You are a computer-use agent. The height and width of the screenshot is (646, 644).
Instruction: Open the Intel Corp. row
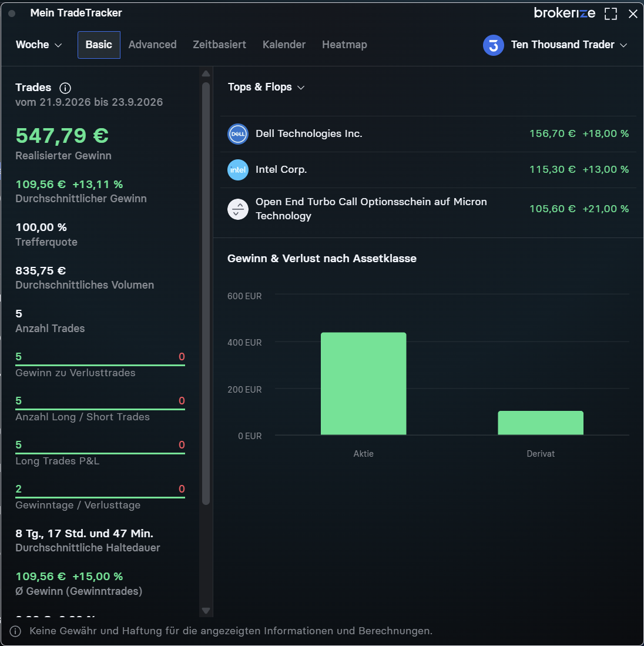tap(428, 170)
